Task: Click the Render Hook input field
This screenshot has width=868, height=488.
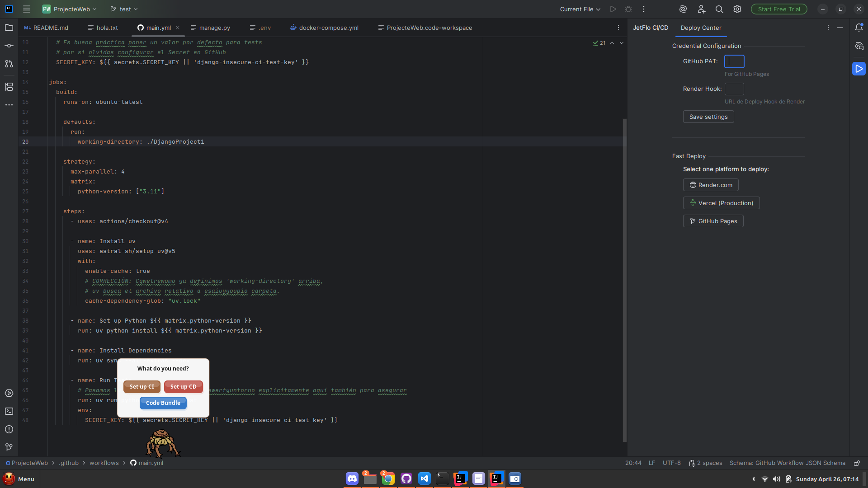Action: pyautogui.click(x=734, y=89)
